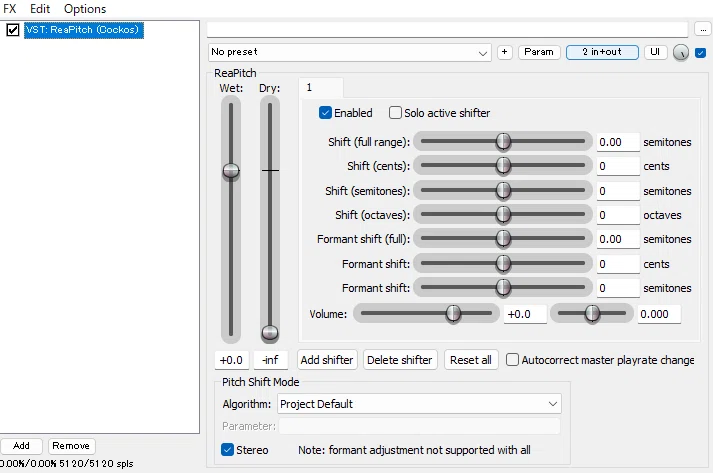This screenshot has height=473, width=713.
Task: Open the Algorithm Project Default dropdown
Action: click(x=419, y=404)
